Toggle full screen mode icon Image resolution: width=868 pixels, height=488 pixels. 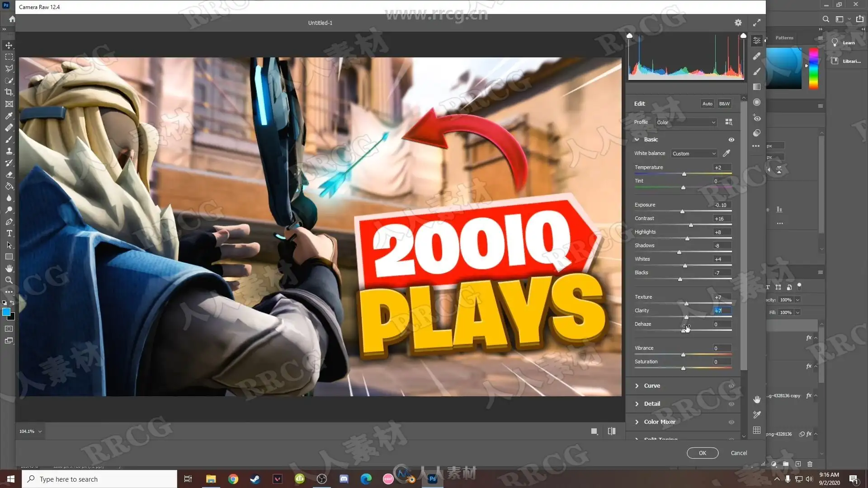(x=757, y=23)
